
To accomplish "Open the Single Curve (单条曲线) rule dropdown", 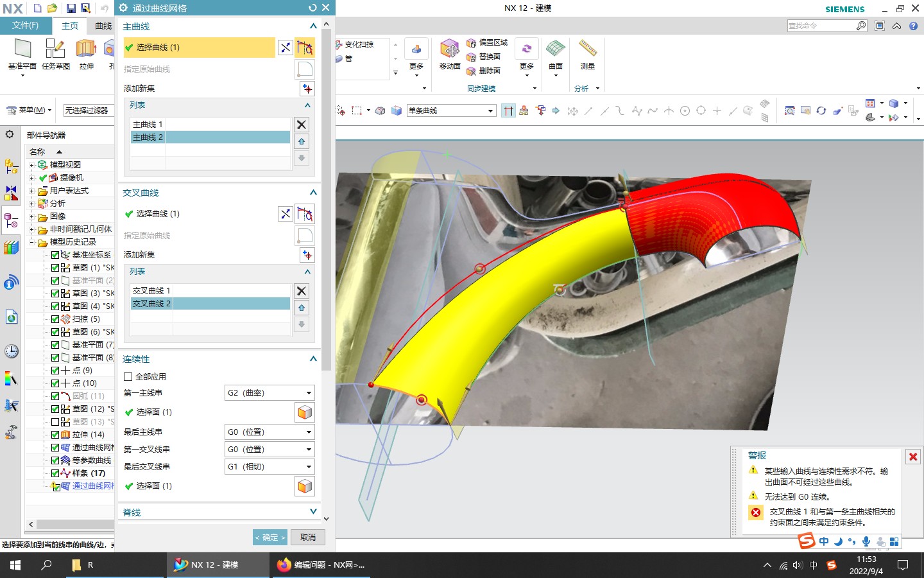I will [452, 110].
